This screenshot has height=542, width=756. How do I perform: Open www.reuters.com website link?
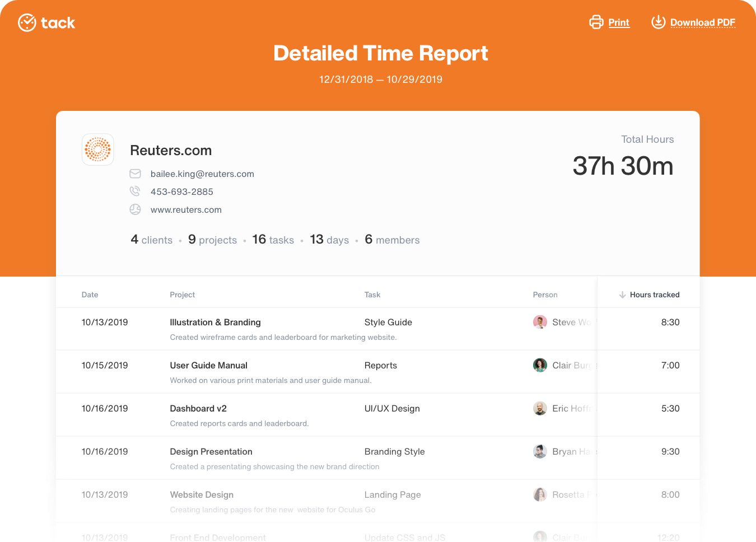[186, 209]
